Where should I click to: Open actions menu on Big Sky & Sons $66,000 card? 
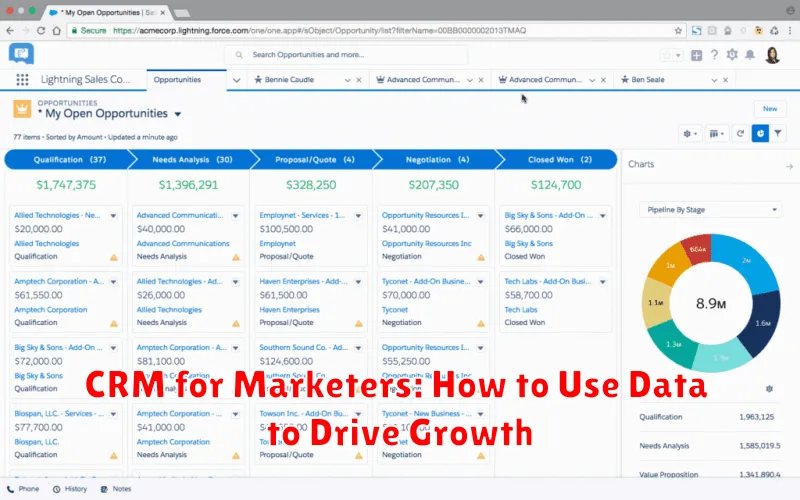(603, 216)
